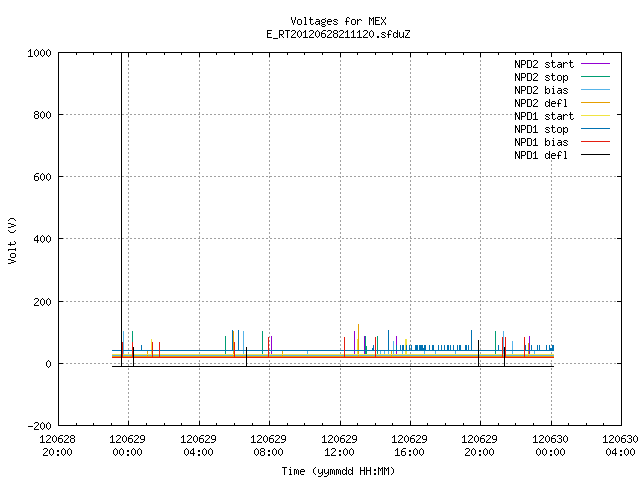
Task: Click the x-axis label 'Time (yymmdd HH:MM)'
Action: (338, 471)
